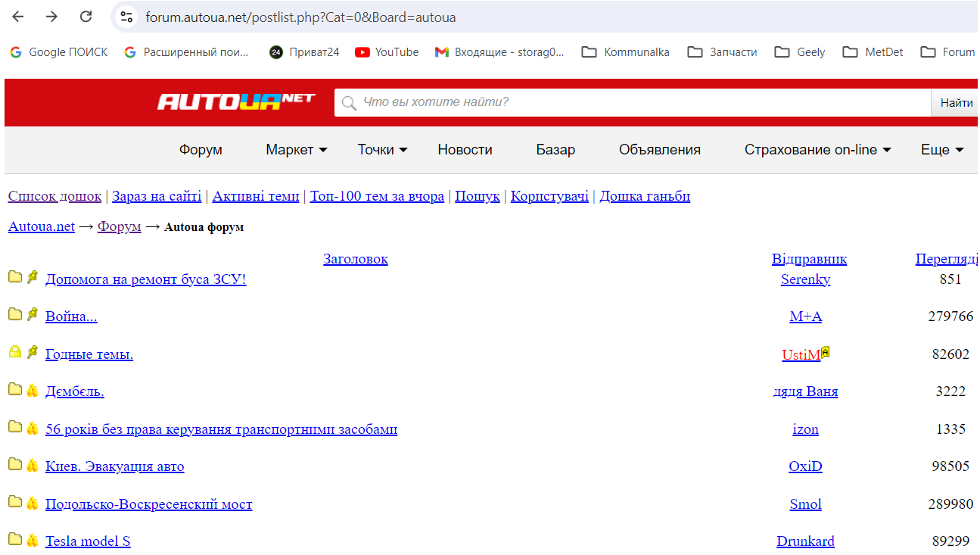Go to the Базар section
This screenshot has height=555, width=980.
(555, 150)
